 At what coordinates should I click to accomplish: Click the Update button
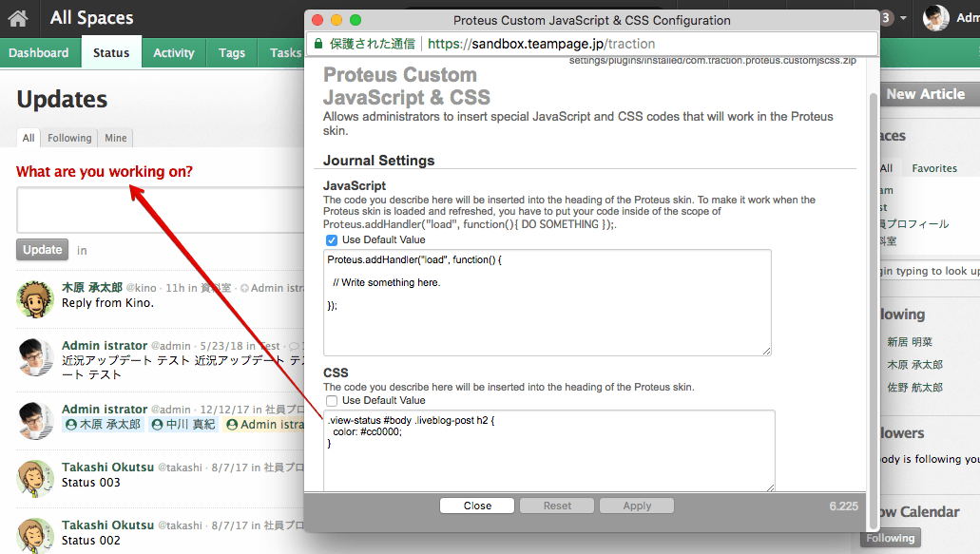click(x=43, y=250)
